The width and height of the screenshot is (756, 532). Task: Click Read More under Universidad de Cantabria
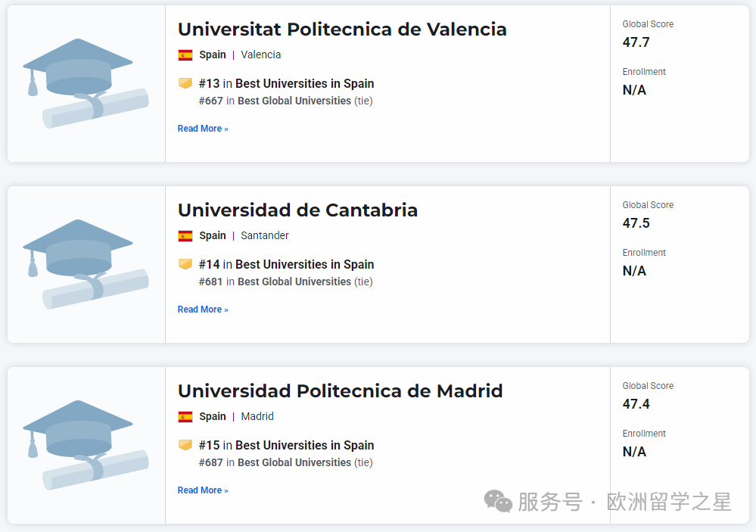pyautogui.click(x=203, y=310)
